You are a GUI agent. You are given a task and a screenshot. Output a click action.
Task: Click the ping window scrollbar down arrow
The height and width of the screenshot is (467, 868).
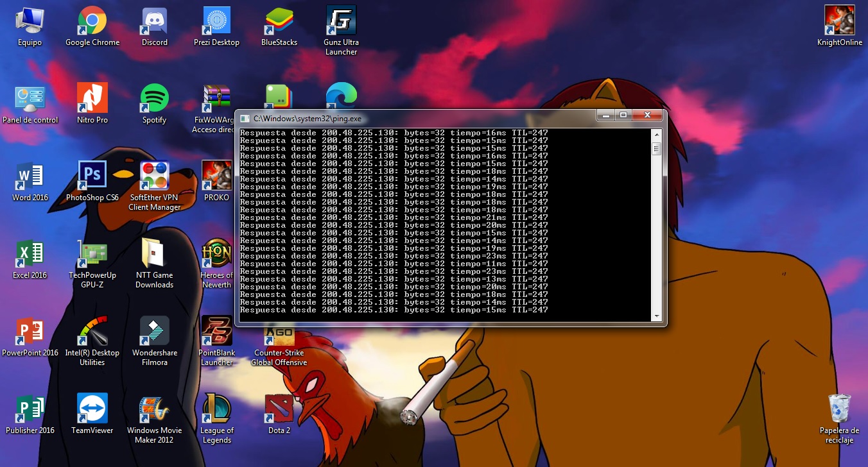click(656, 316)
